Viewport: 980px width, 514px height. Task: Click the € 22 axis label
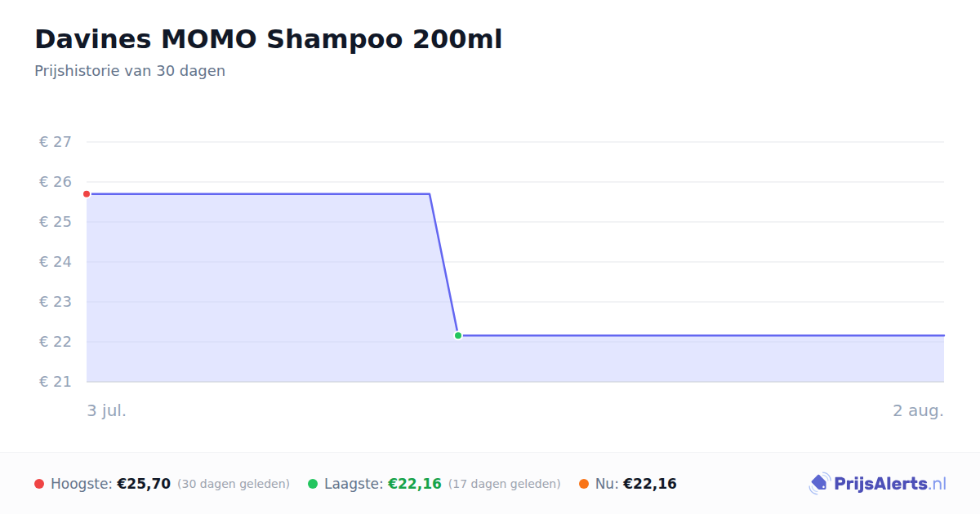[x=56, y=342]
